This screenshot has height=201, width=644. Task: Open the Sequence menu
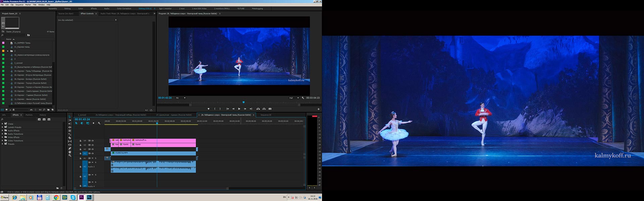[x=19, y=5]
